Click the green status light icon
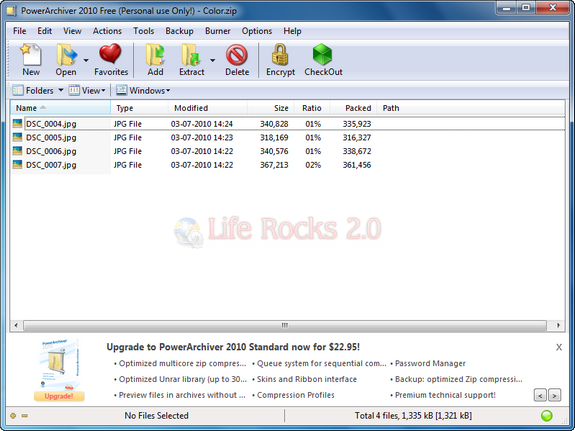575x431 pixels. coord(547,416)
